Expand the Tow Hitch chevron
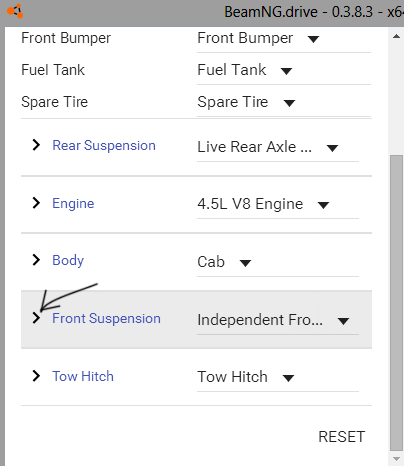Image resolution: width=404 pixels, height=466 pixels. click(36, 376)
